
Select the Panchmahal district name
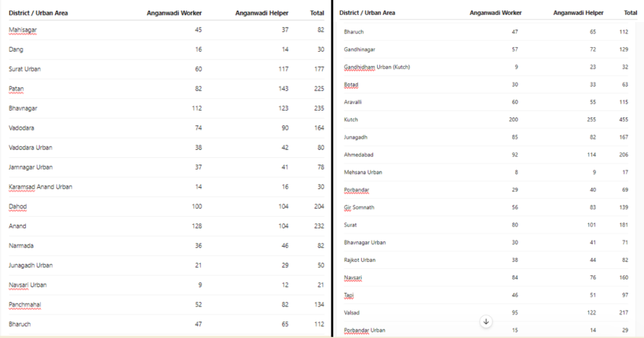coord(25,304)
